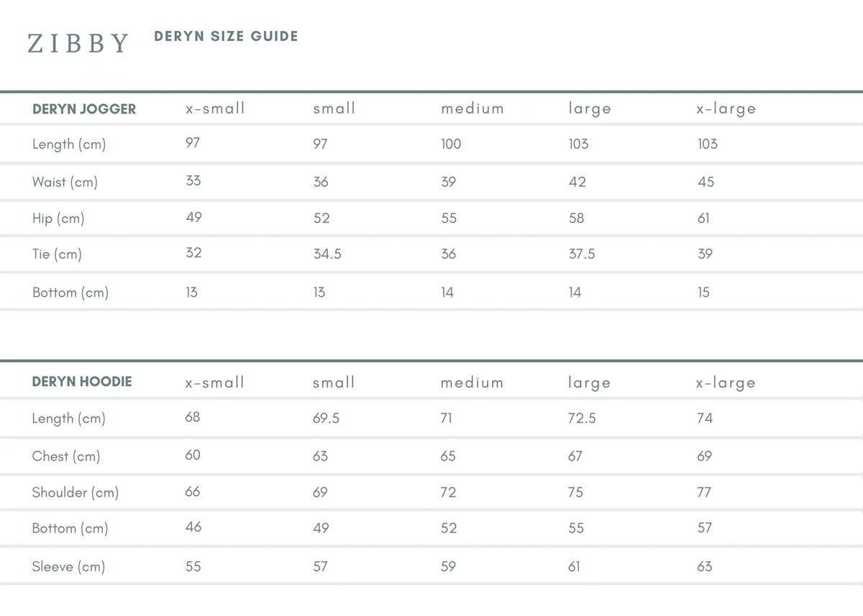Click hoodie x-large column header
The image size is (863, 616).
(x=726, y=382)
